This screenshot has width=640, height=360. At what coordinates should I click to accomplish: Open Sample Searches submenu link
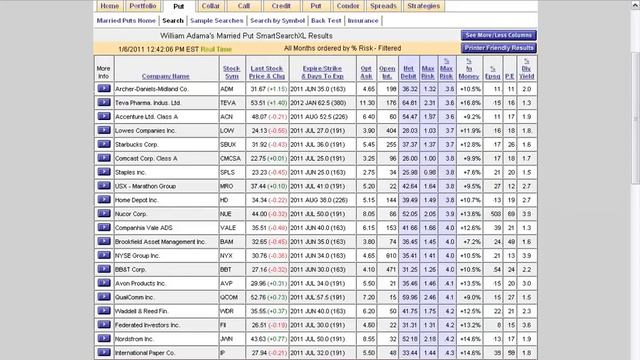[217, 20]
